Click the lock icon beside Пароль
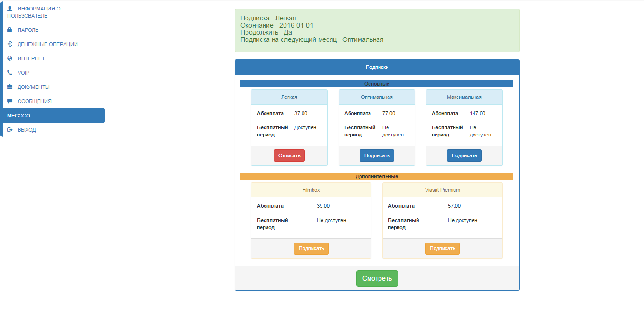This screenshot has height=311, width=644. point(9,30)
